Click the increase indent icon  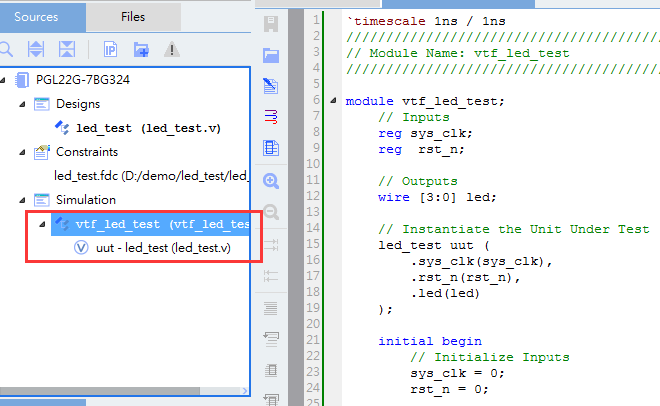pyautogui.click(x=271, y=244)
